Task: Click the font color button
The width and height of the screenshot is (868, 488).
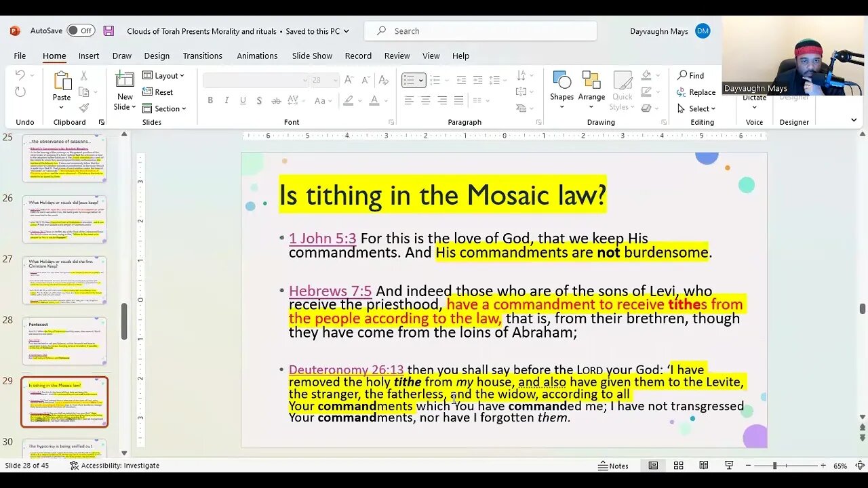Action: tap(374, 100)
